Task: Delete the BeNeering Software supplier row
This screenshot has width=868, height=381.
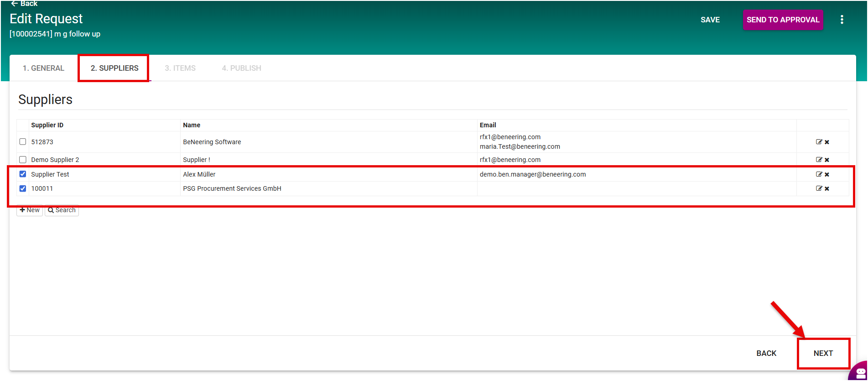Action: coord(827,142)
